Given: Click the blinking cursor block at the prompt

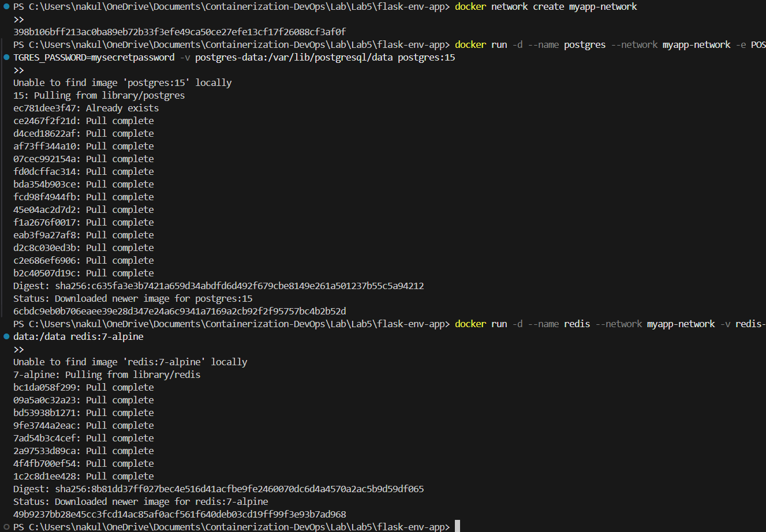Looking at the screenshot, I should tap(458, 526).
